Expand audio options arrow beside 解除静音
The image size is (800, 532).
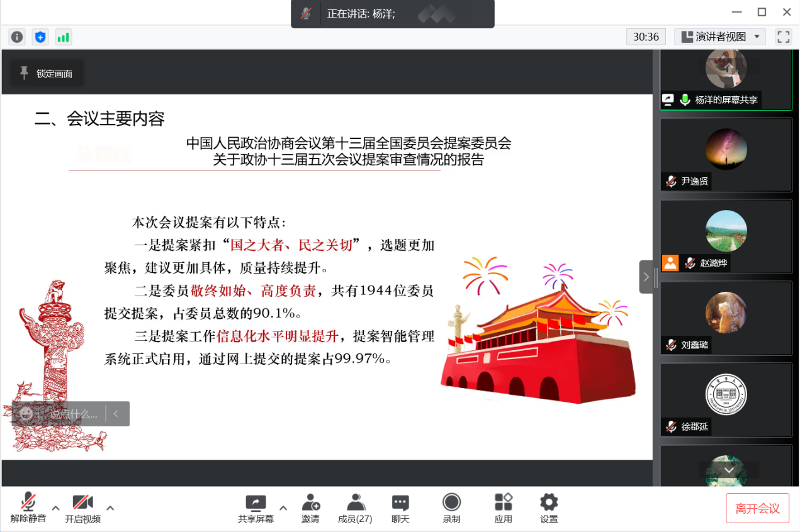(55, 508)
